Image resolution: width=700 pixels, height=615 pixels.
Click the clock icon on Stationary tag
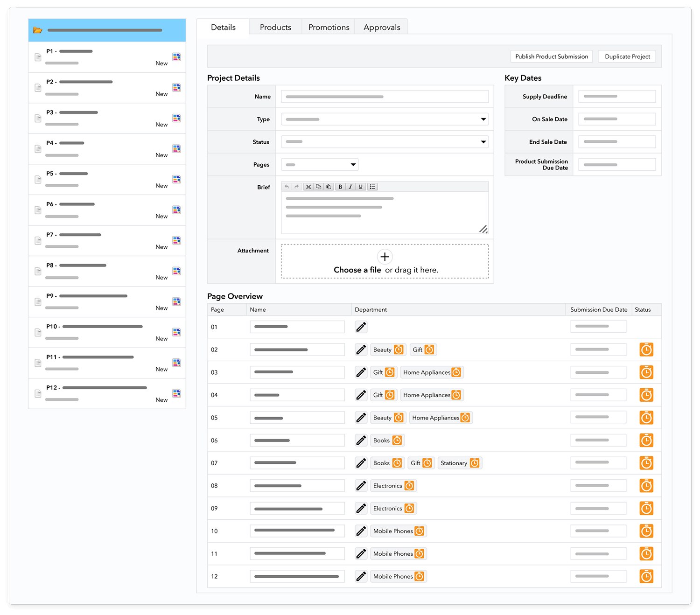[475, 463]
